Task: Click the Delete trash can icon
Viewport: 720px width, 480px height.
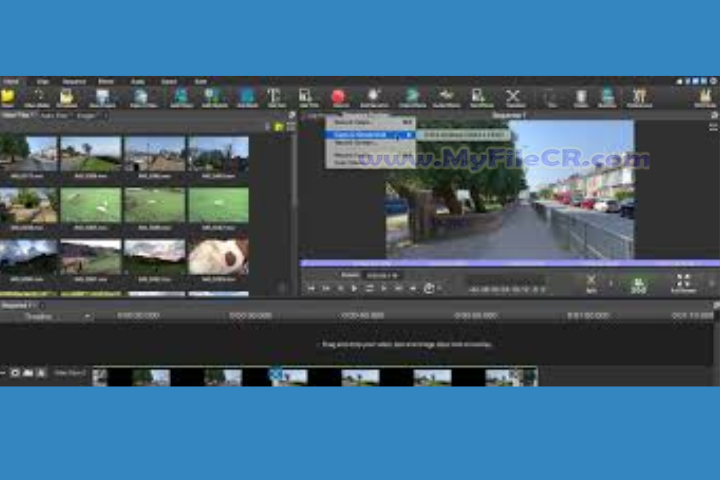Action: [581, 96]
